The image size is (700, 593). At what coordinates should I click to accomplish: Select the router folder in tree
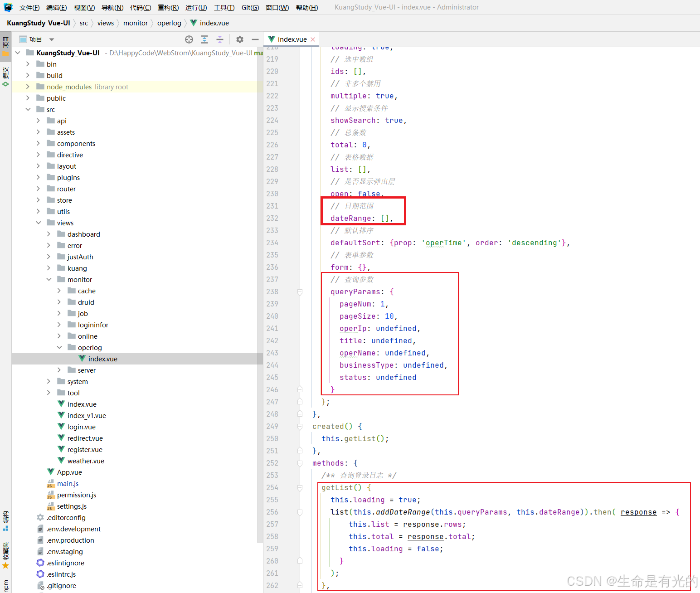[61, 189]
